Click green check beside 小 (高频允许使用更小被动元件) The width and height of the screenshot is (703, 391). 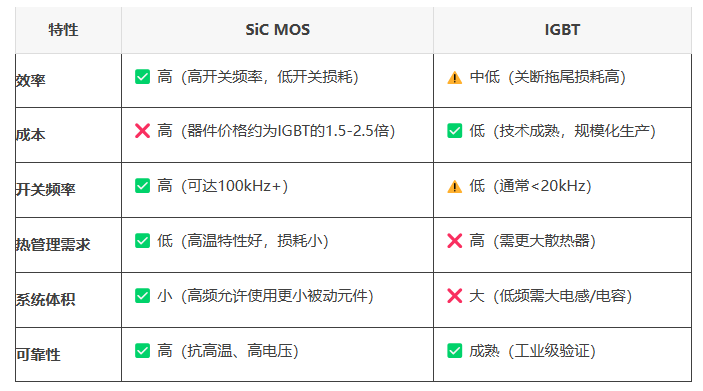point(143,296)
